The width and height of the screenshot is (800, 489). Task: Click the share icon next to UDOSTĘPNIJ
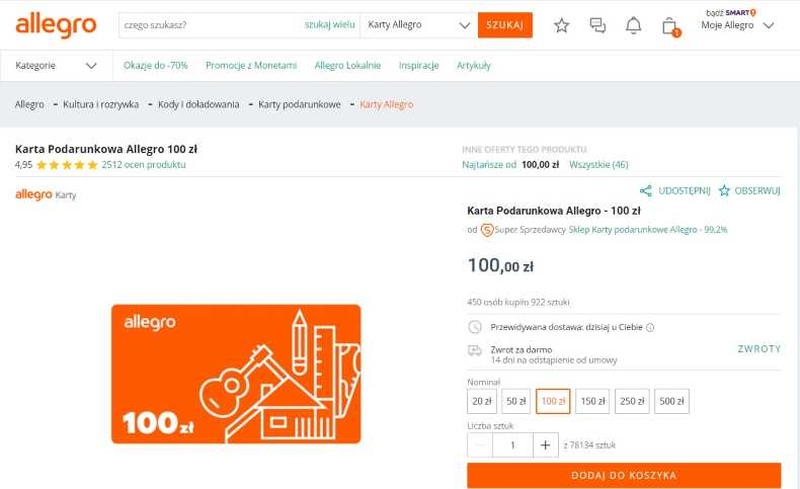(x=646, y=191)
